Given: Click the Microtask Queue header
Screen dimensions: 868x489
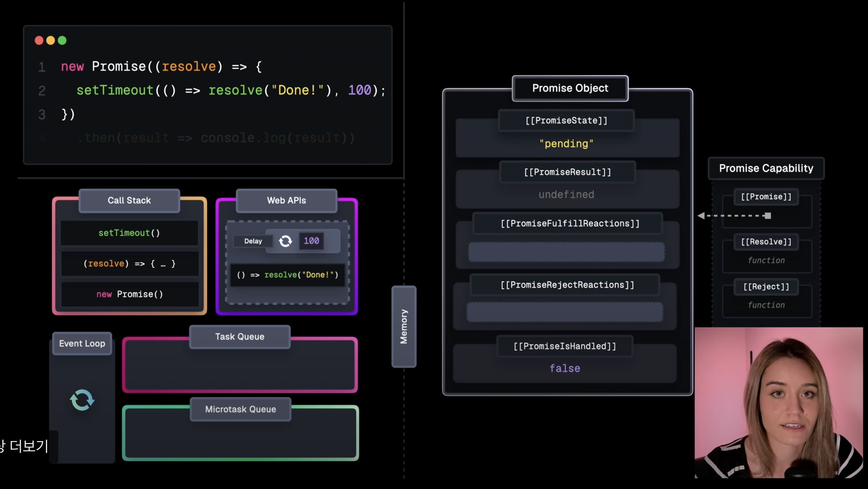Looking at the screenshot, I should (240, 409).
